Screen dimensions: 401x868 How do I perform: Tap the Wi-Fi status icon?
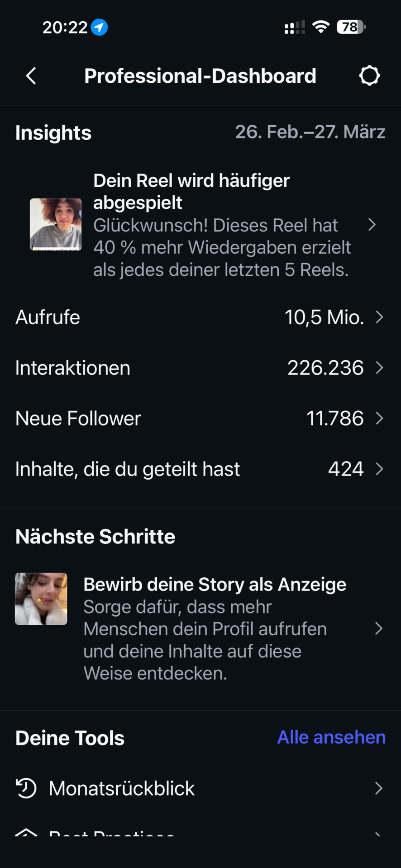(x=321, y=27)
